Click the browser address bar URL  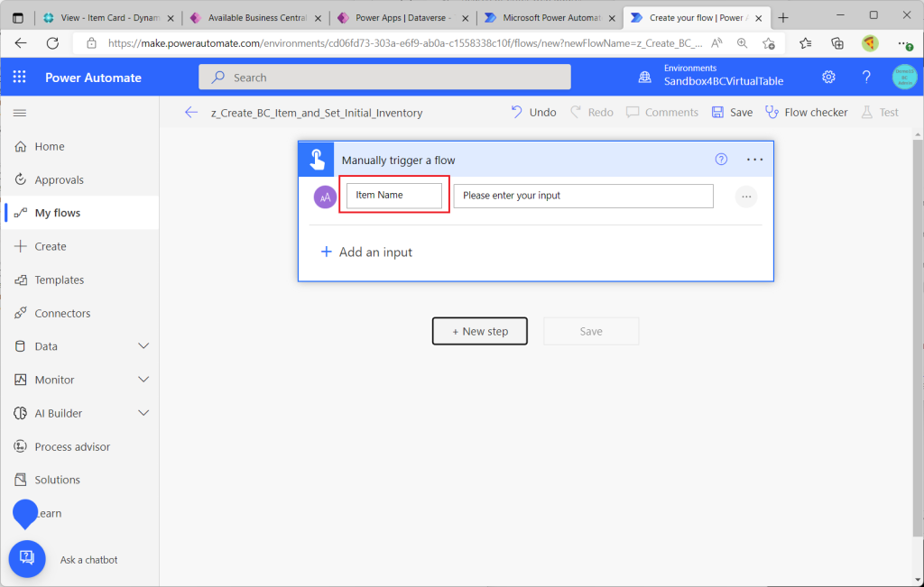(x=405, y=43)
